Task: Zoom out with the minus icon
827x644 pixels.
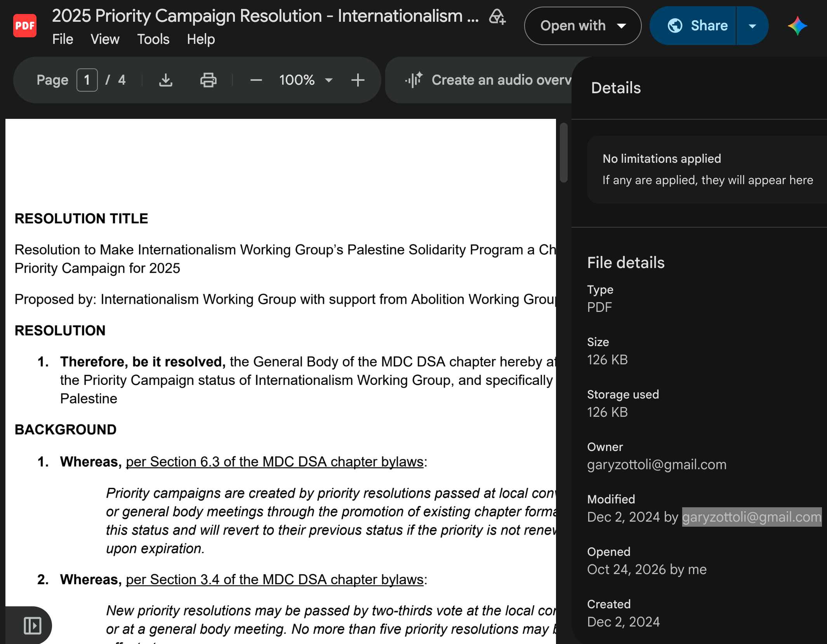Action: pos(256,80)
